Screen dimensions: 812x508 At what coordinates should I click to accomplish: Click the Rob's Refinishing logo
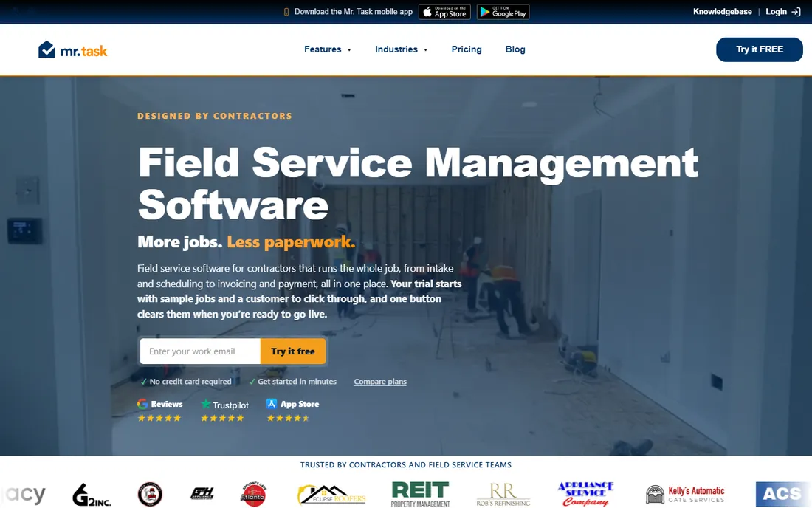click(x=503, y=495)
